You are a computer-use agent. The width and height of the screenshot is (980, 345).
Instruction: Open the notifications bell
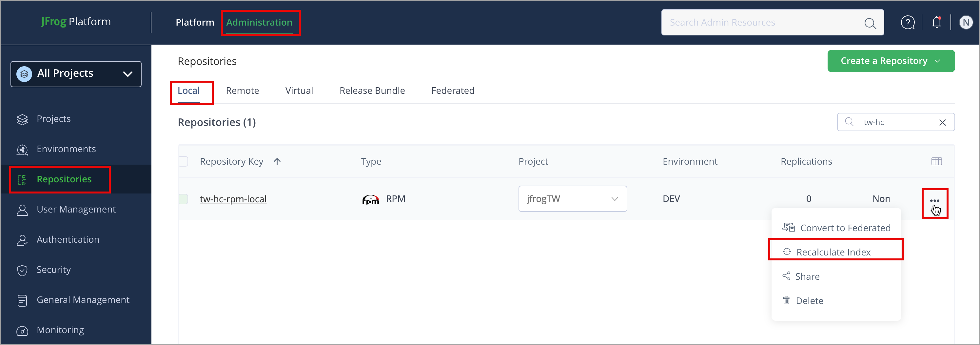(936, 22)
